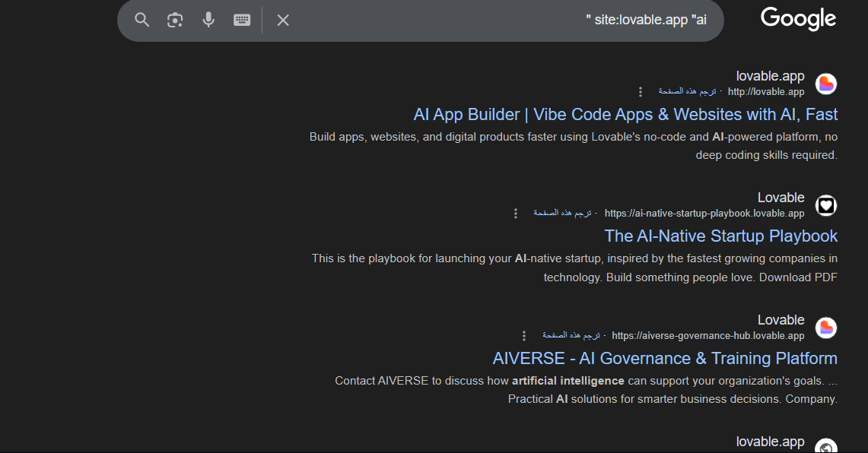The image size is (868, 453).
Task: Click https://aiverse-governance-hub.lovable.app URL
Action: (x=708, y=336)
